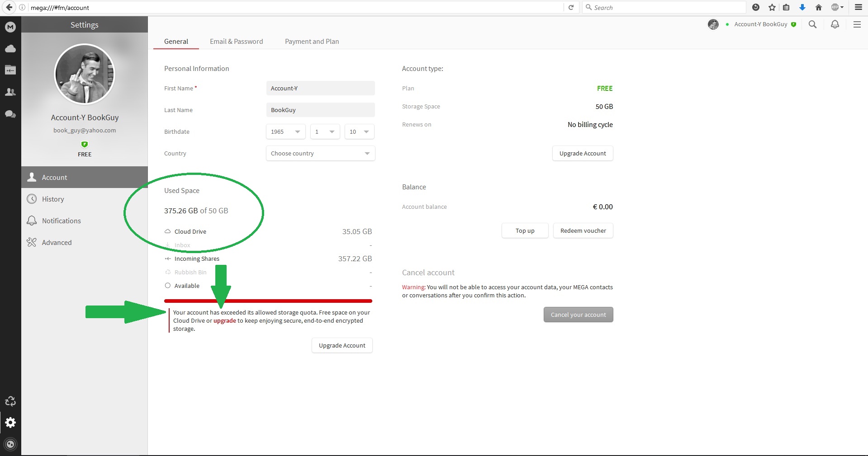Viewport: 868px width, 456px height.
Task: Click the No billing cycle text
Action: [x=590, y=124]
